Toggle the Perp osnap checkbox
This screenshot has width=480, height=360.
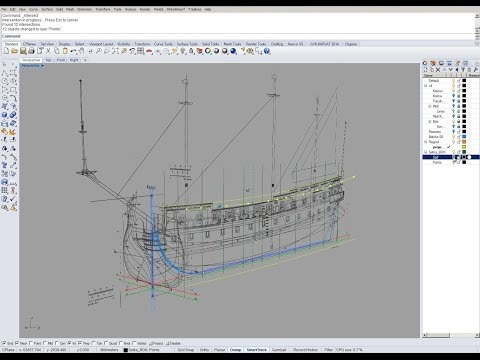point(80,343)
